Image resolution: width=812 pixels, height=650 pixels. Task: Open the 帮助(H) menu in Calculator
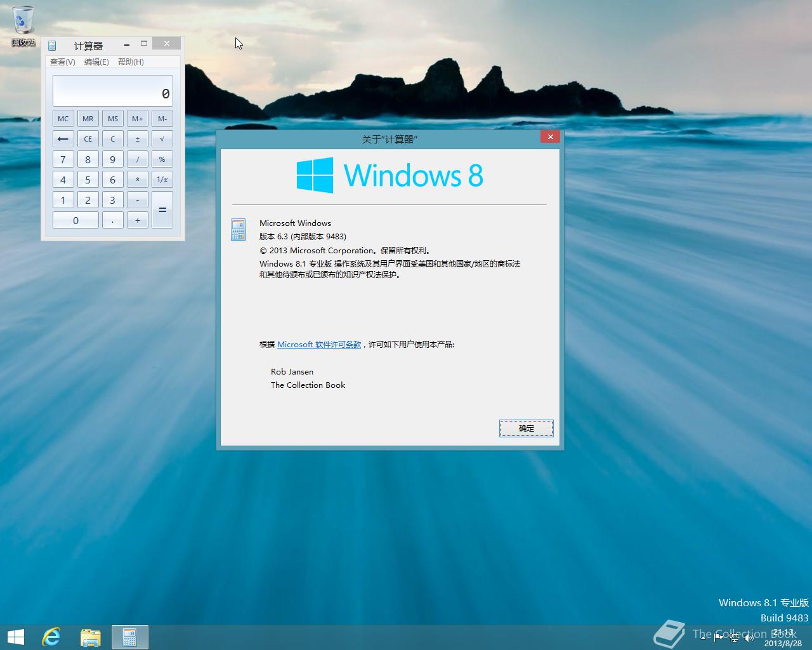(131, 62)
